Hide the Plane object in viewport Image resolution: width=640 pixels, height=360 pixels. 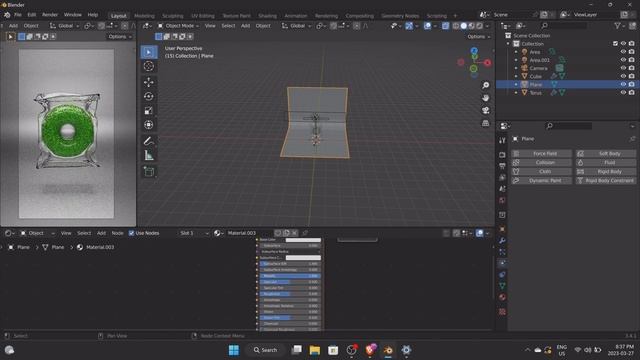(x=623, y=84)
